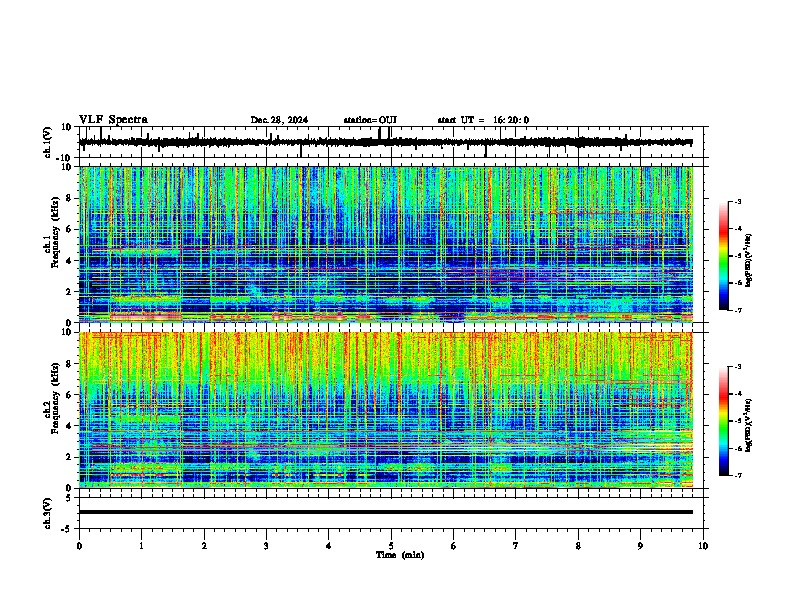792x612 pixels.
Task: Click the ch.1 spectrogram color scale bar
Action: (723, 256)
